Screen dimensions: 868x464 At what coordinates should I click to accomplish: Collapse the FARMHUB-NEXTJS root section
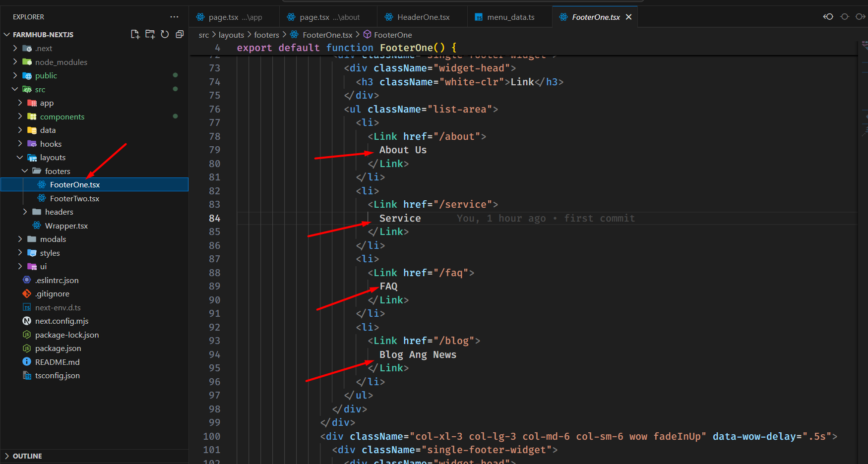[x=43, y=35]
